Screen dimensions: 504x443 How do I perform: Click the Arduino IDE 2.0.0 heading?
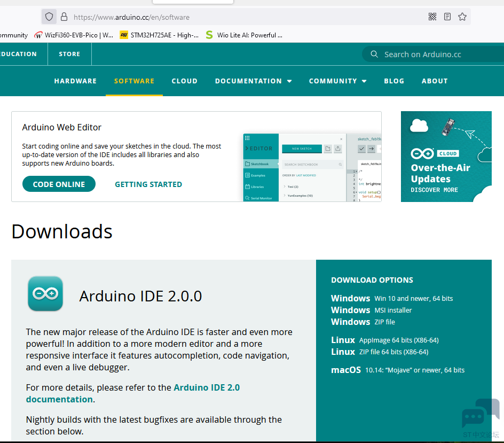tap(140, 296)
